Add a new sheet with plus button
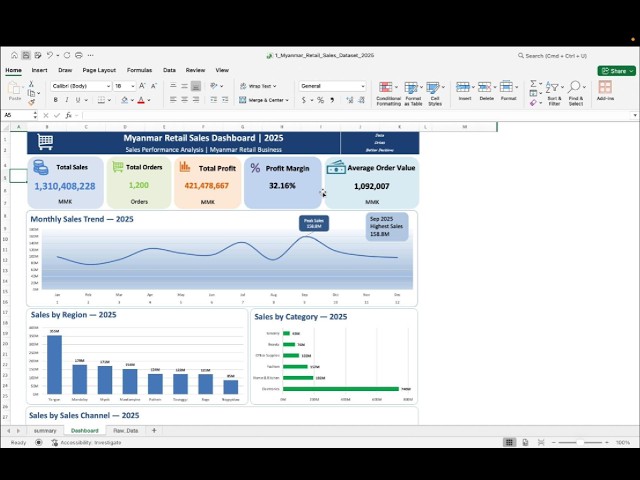 pyautogui.click(x=154, y=431)
